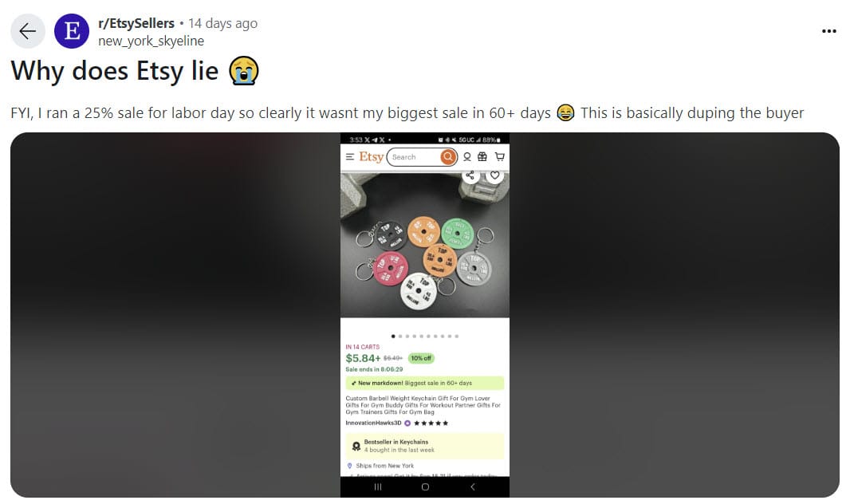Screen dimensions: 850x504
Task: Open the r/EtsySellers subreddit link
Action: point(136,23)
